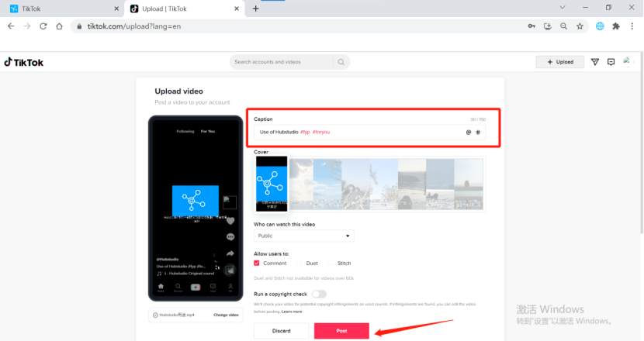Click the create plus button in phone preview
This screenshot has width=644, height=341.
[x=196, y=288]
